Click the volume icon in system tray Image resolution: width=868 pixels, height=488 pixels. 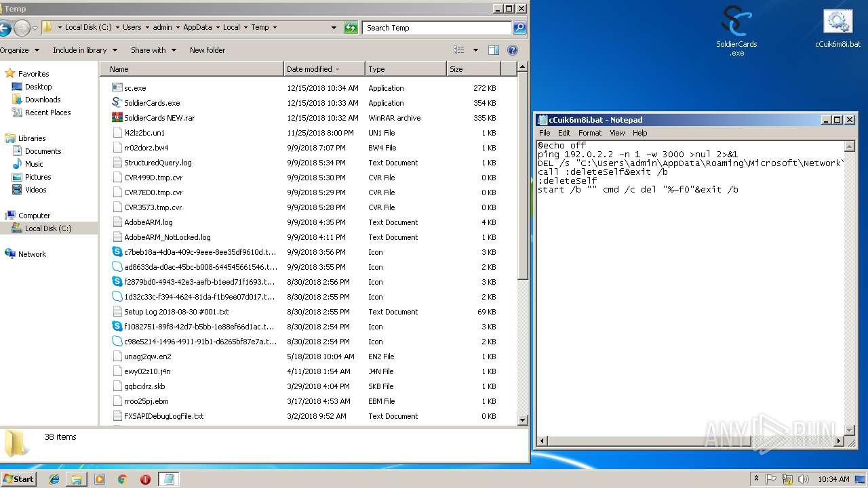pos(804,479)
